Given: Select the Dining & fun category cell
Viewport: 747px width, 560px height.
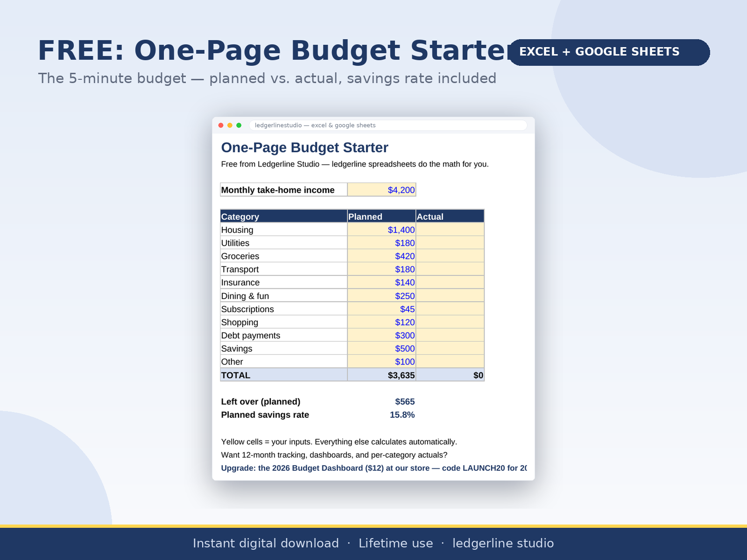Looking at the screenshot, I should coord(284,296).
